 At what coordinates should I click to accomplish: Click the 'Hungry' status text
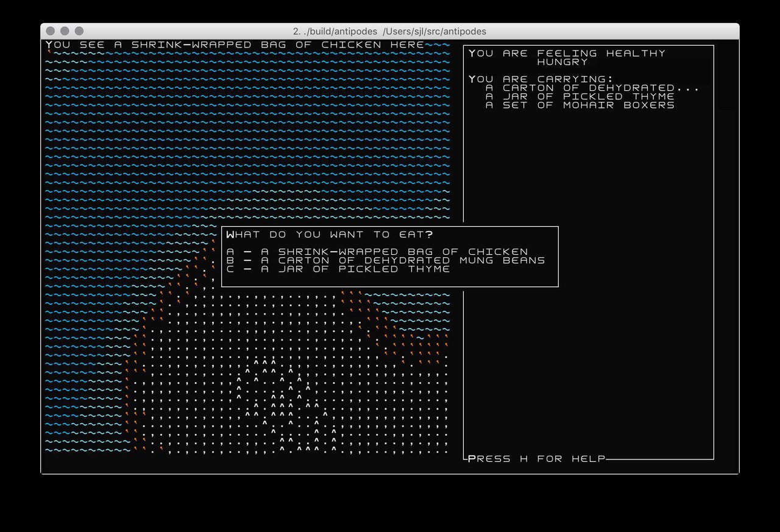point(562,62)
